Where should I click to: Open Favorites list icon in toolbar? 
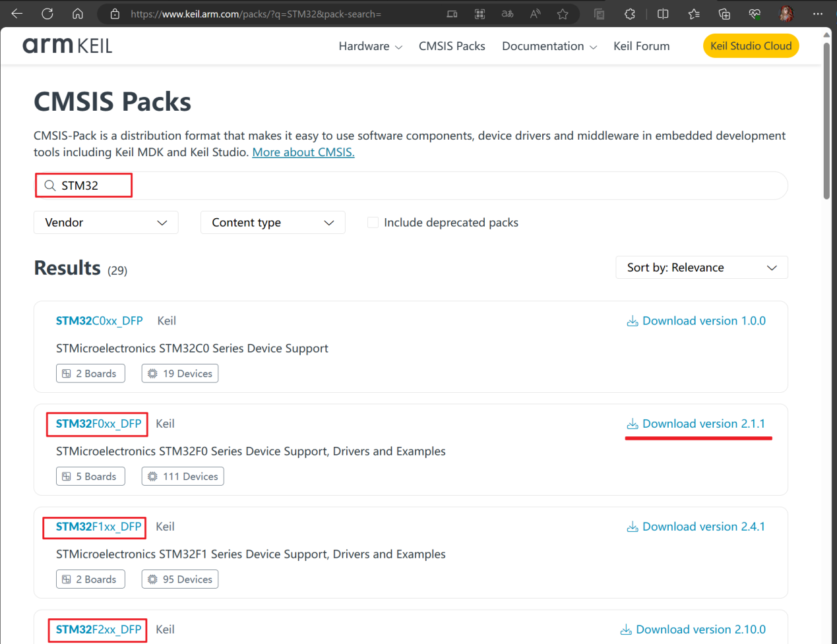pos(694,14)
